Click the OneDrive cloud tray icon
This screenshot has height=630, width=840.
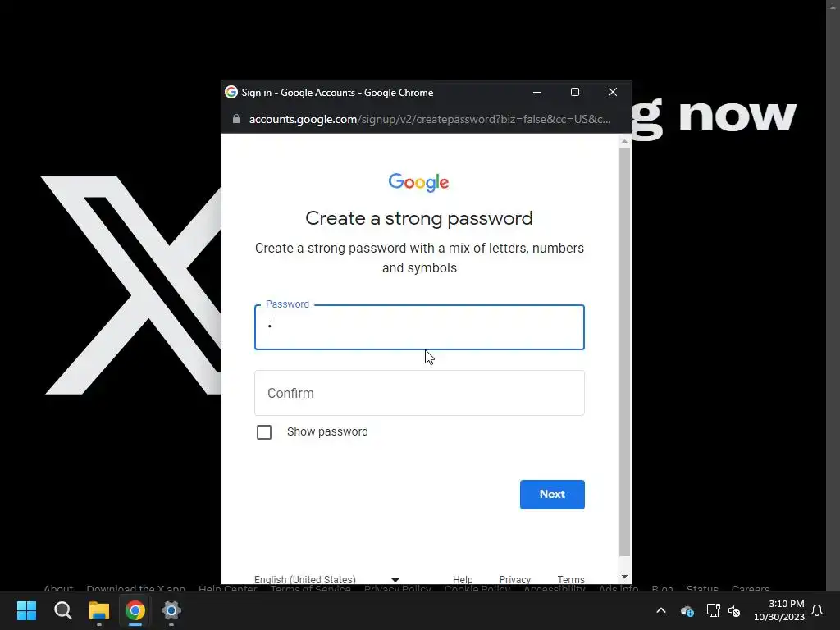(687, 610)
